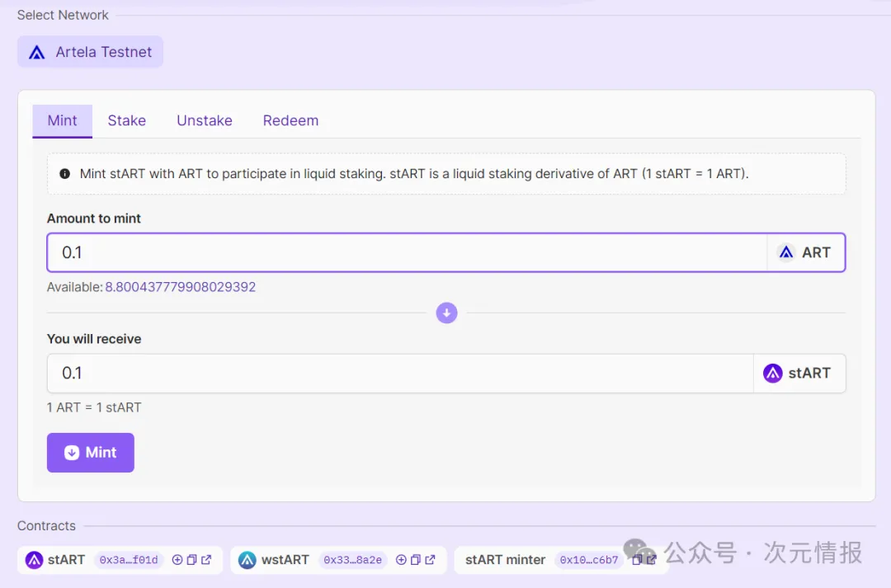
Task: Open stART contract in explorer
Action: click(x=206, y=560)
